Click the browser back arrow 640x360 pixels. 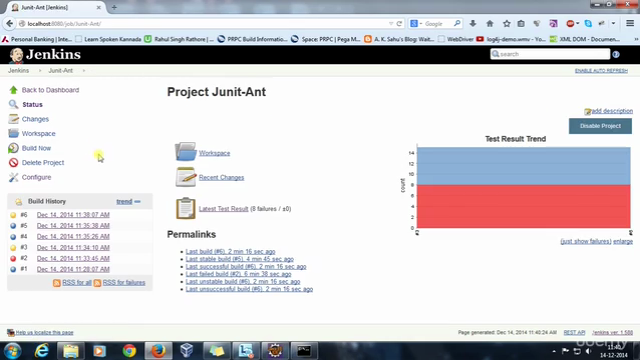point(9,24)
